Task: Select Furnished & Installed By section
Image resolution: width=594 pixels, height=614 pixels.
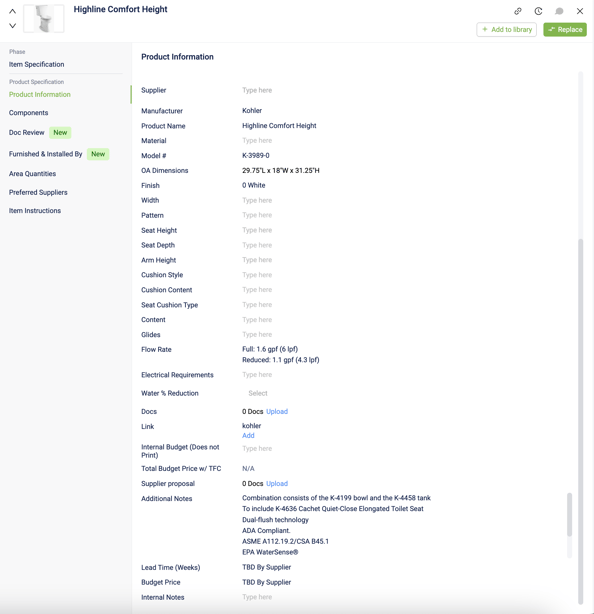Action: (x=45, y=154)
